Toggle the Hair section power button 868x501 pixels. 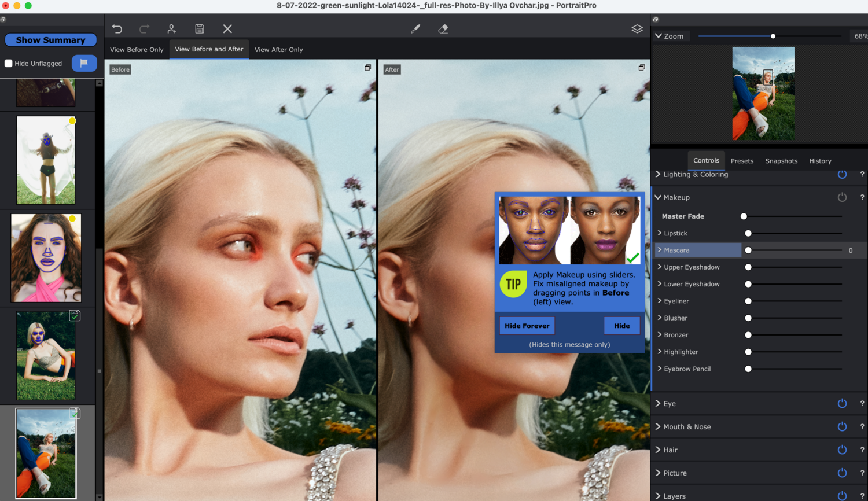click(x=842, y=450)
